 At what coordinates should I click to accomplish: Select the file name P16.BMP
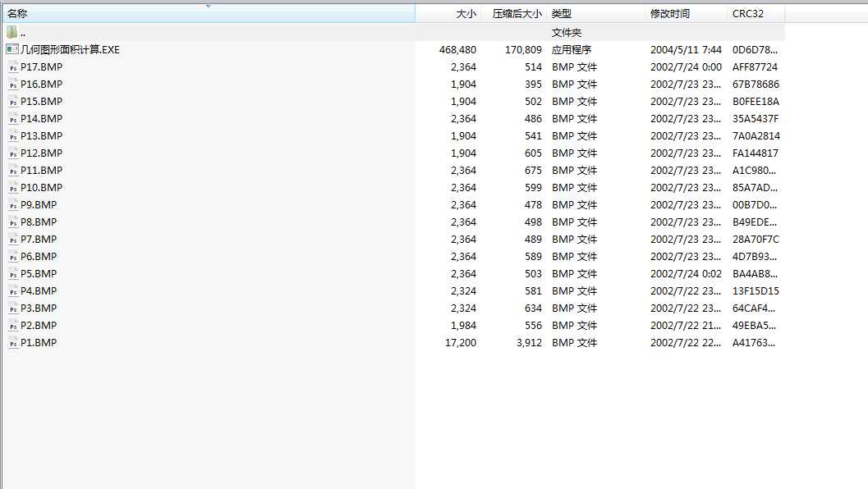point(42,84)
